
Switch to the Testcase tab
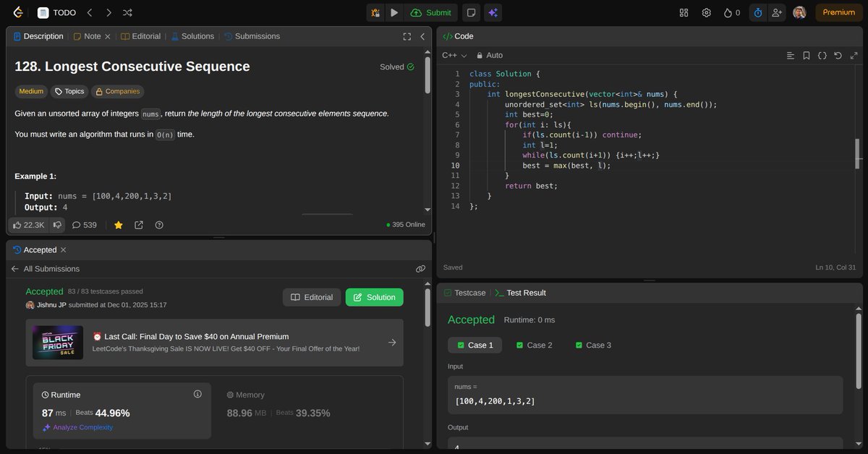tap(464, 293)
